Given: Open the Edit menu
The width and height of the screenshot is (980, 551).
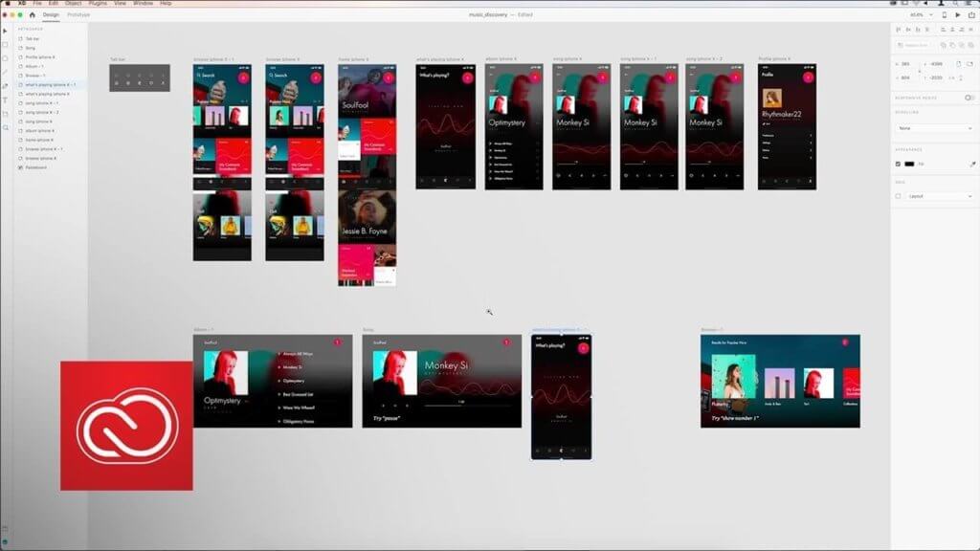Looking at the screenshot, I should 54,3.
